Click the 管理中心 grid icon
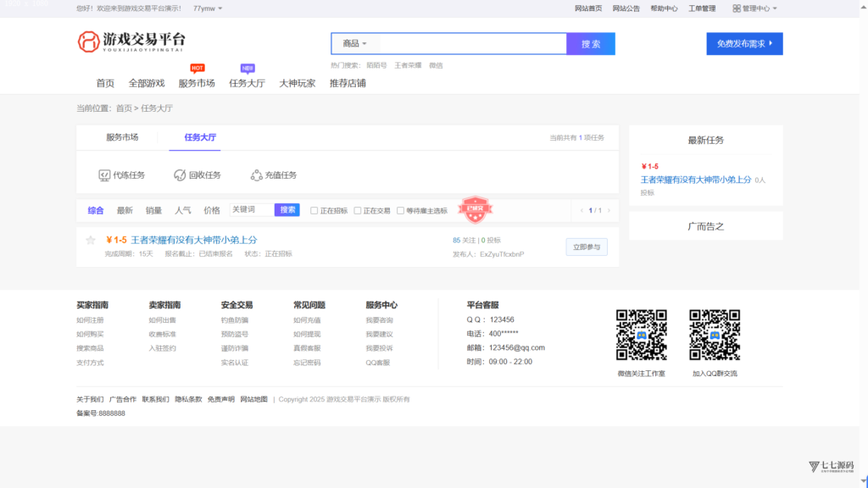 pos(737,8)
